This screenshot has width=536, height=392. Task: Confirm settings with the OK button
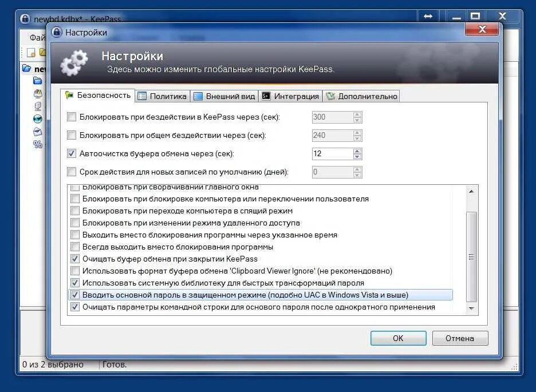coord(398,338)
